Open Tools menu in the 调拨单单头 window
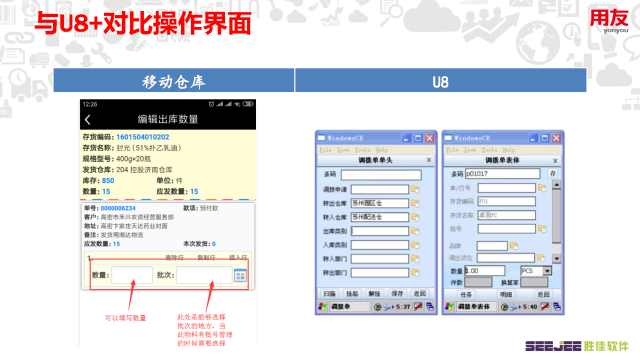This screenshot has height=360, width=640. click(x=362, y=150)
